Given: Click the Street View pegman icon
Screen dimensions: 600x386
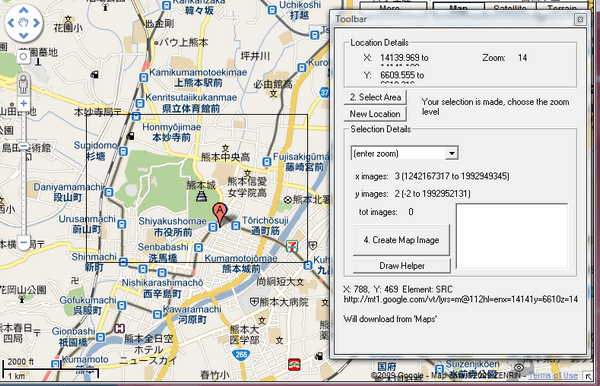Looking at the screenshot, I should tap(23, 84).
